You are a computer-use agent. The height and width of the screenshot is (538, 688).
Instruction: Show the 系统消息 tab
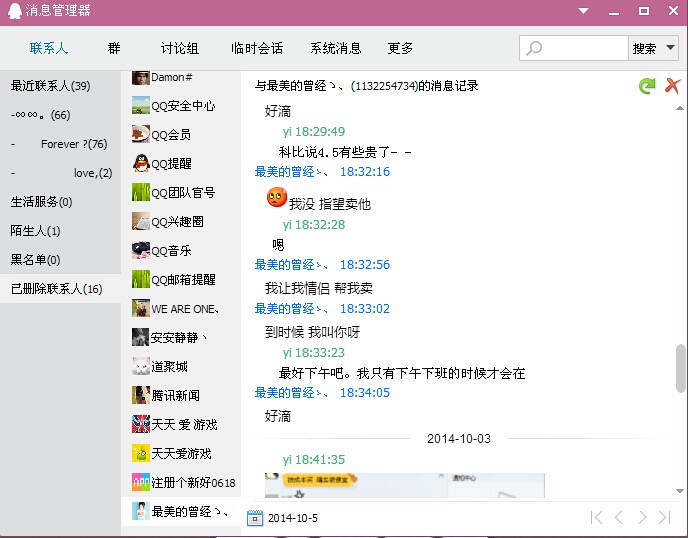[336, 48]
